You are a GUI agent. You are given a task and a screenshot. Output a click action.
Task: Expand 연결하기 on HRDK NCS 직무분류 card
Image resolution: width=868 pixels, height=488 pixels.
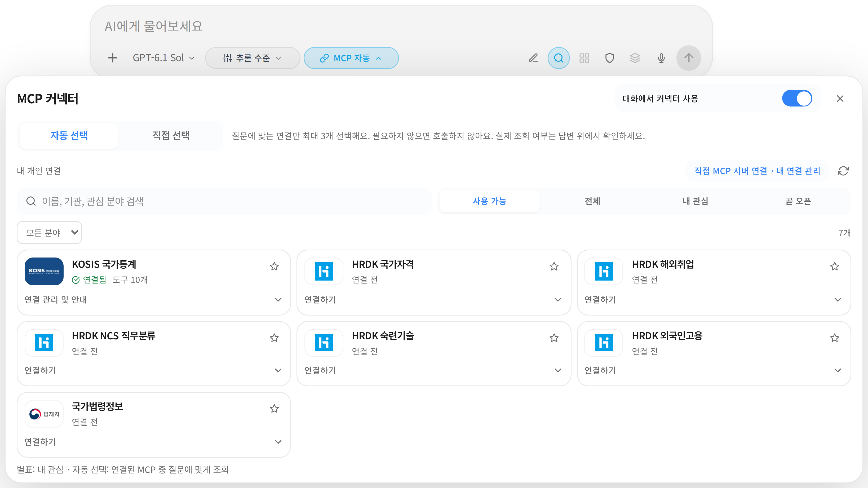pyautogui.click(x=153, y=370)
